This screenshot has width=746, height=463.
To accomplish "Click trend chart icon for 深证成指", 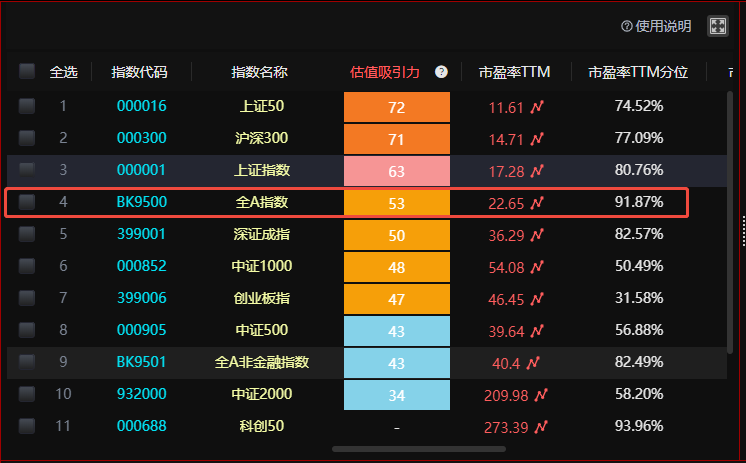I will [x=537, y=235].
